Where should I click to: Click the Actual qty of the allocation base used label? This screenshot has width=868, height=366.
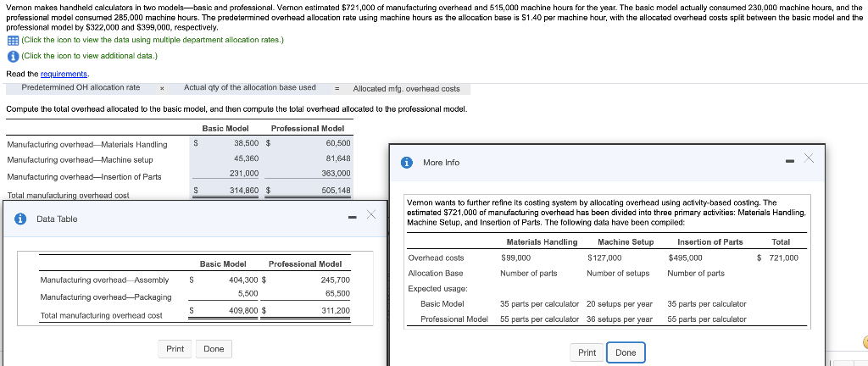click(250, 87)
